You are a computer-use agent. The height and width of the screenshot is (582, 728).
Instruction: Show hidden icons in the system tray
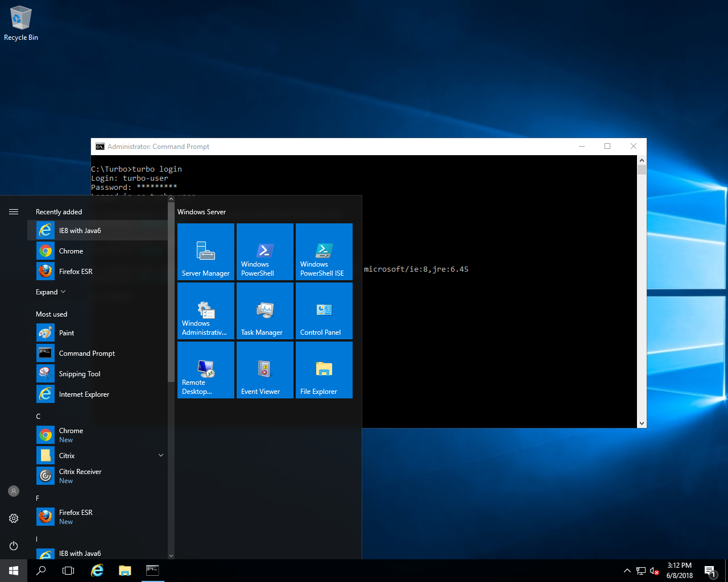point(627,570)
